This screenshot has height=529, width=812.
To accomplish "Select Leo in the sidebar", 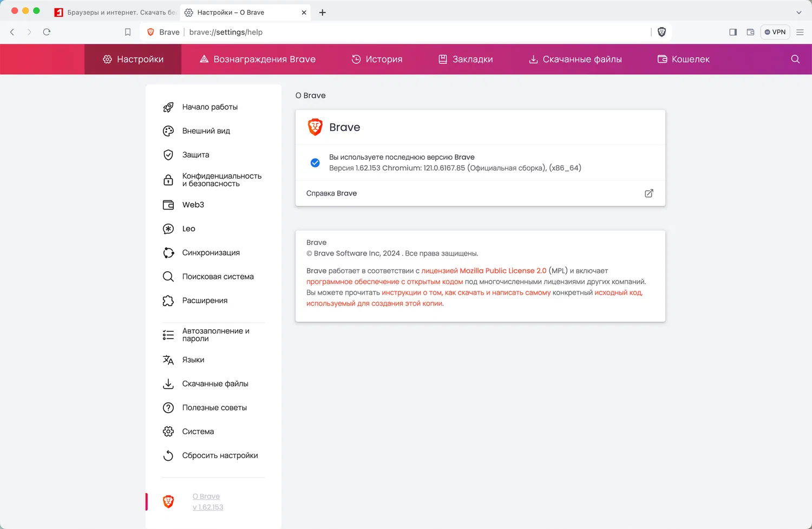I will tap(189, 228).
